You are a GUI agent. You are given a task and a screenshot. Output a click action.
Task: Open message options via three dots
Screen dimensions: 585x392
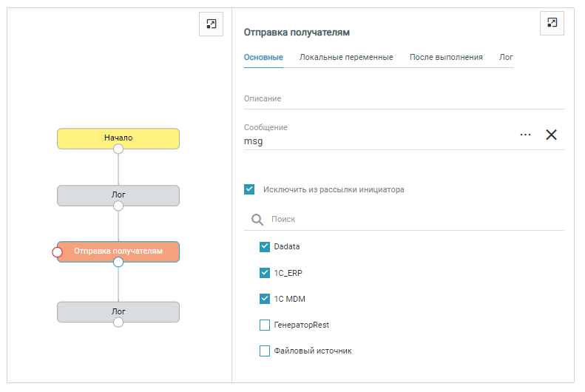pos(525,135)
